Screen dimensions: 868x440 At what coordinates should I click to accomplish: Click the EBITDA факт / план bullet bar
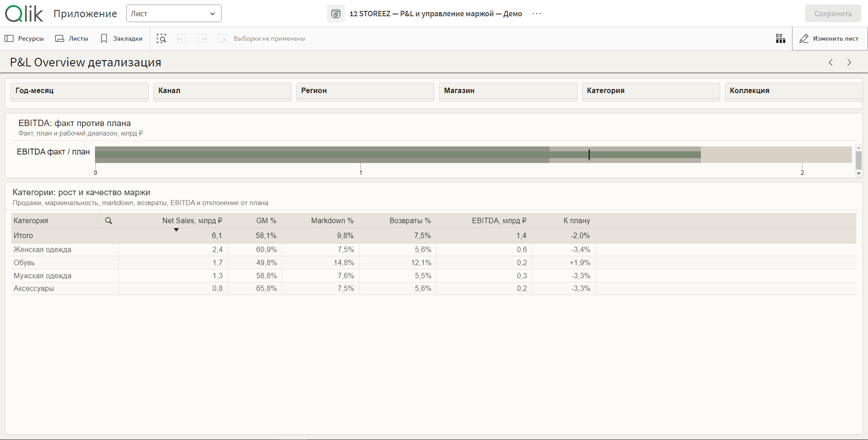point(398,154)
